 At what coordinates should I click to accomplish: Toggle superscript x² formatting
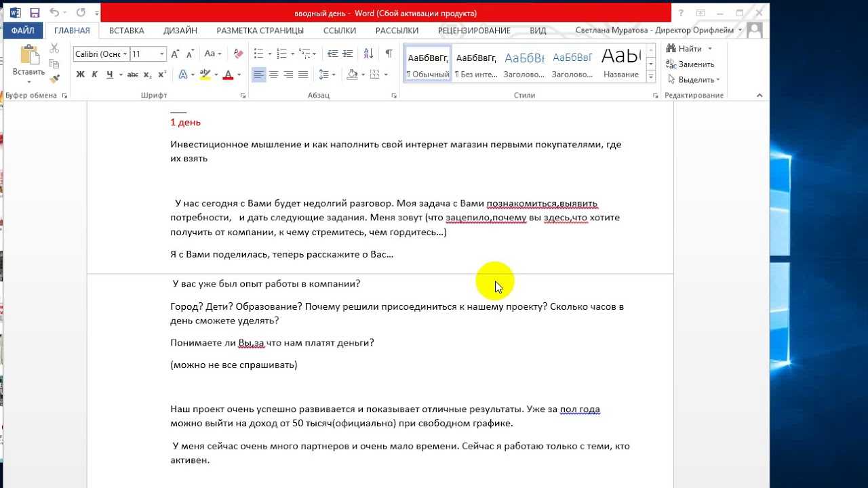click(162, 75)
